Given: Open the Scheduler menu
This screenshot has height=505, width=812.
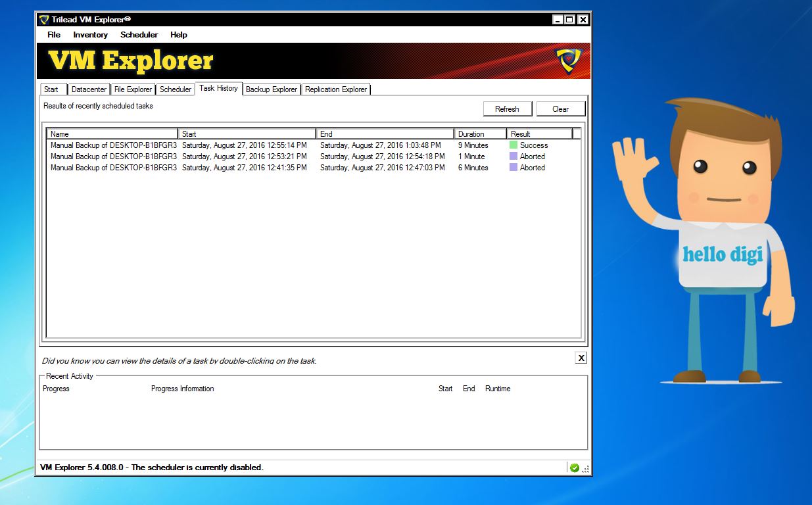Looking at the screenshot, I should 139,35.
